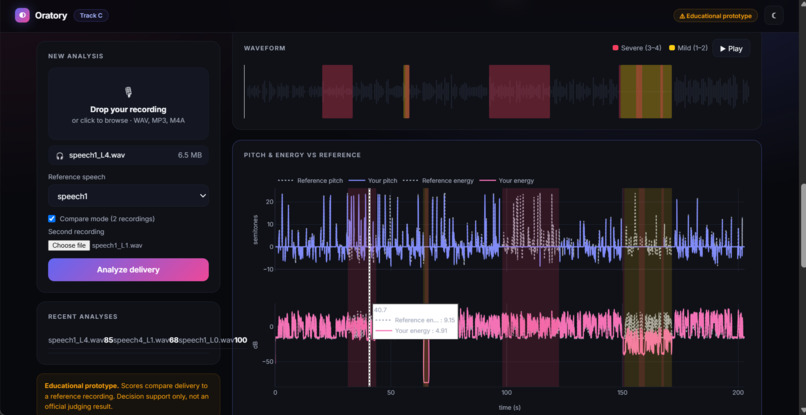Image resolution: width=806 pixels, height=415 pixels.
Task: Click the RECENT ANALYSES heading
Action: [x=83, y=316]
